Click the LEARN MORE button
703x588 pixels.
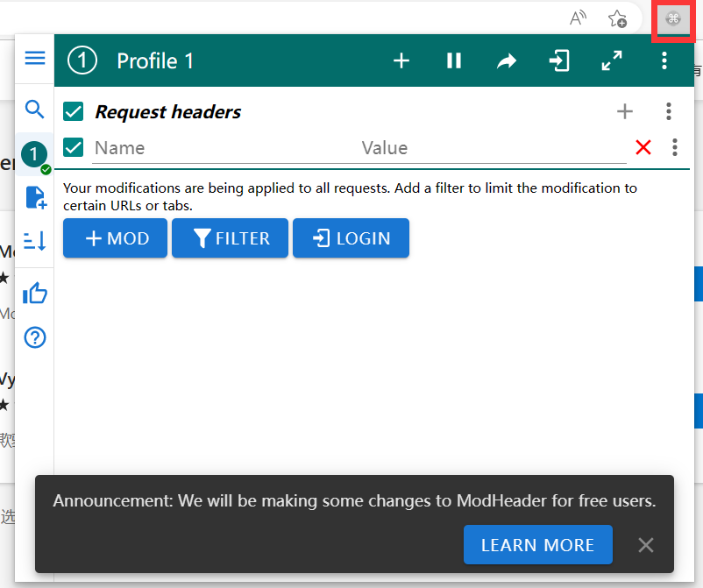point(537,545)
